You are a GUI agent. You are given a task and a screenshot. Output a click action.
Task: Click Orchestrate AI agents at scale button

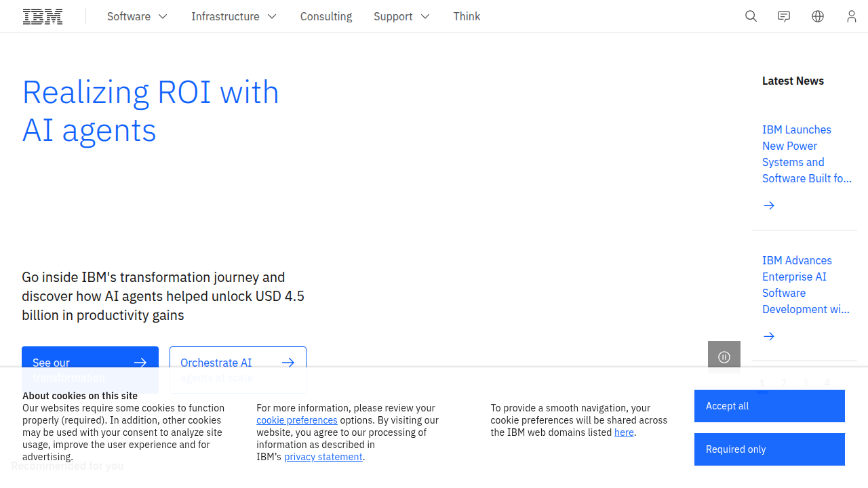[238, 370]
